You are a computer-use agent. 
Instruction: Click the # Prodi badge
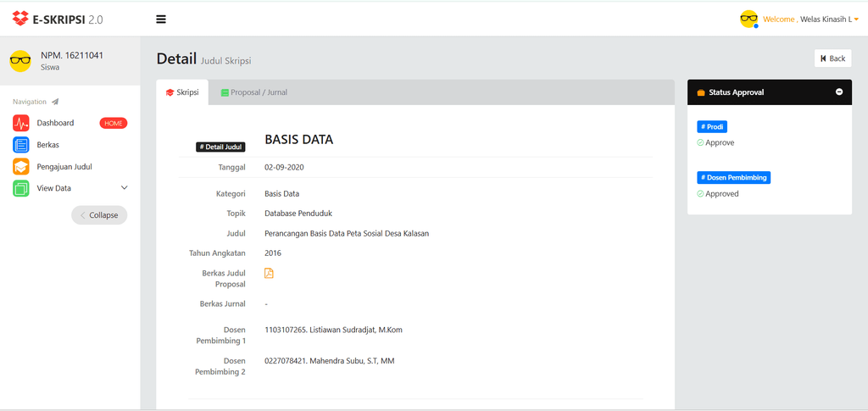pyautogui.click(x=712, y=126)
